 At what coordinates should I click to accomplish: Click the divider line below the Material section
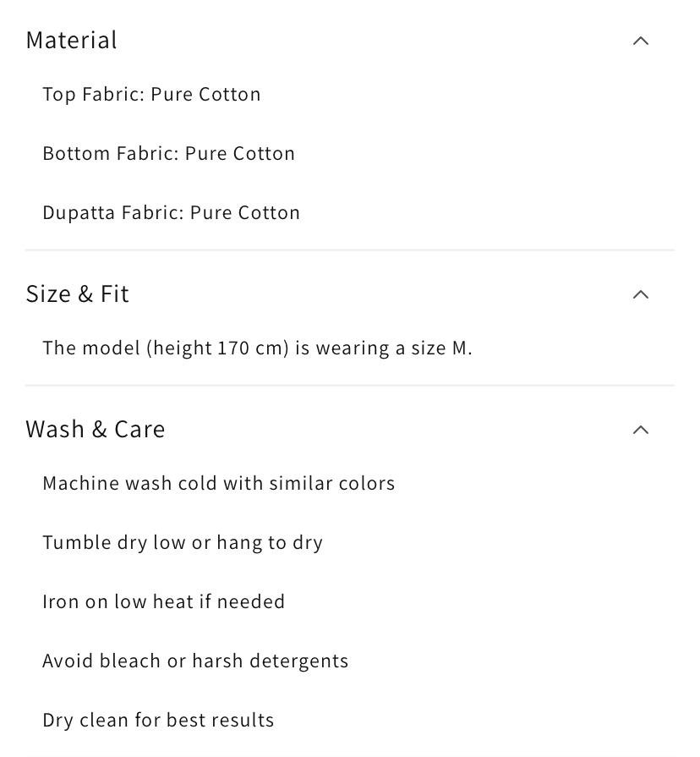350,250
